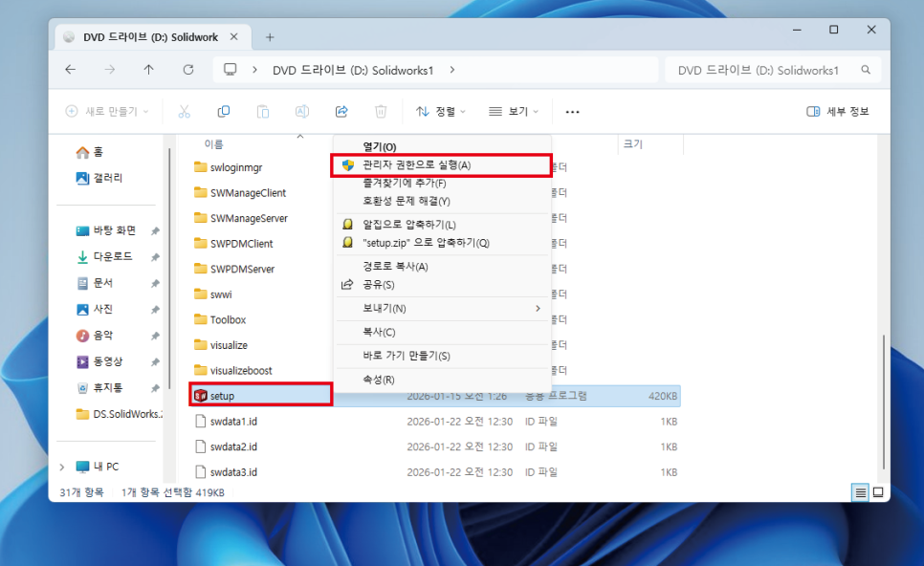This screenshot has height=566, width=924.
Task: Add a new tab with plus button
Action: point(270,37)
